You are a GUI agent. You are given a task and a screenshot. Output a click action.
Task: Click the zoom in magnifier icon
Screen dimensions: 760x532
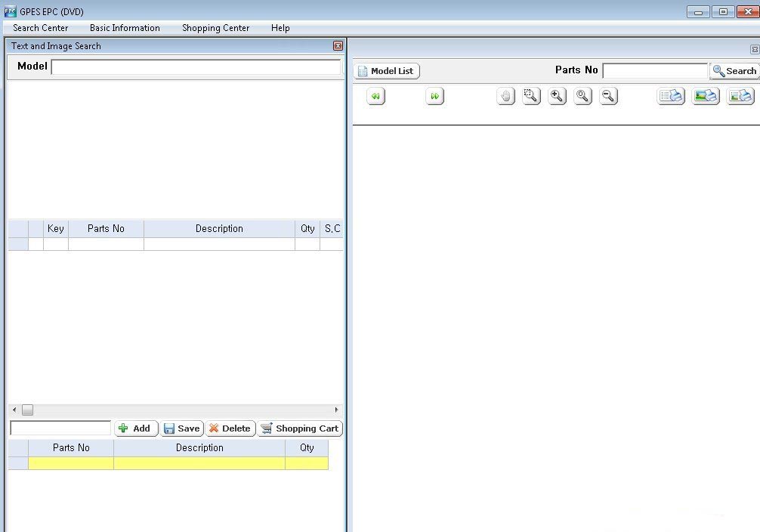(558, 96)
